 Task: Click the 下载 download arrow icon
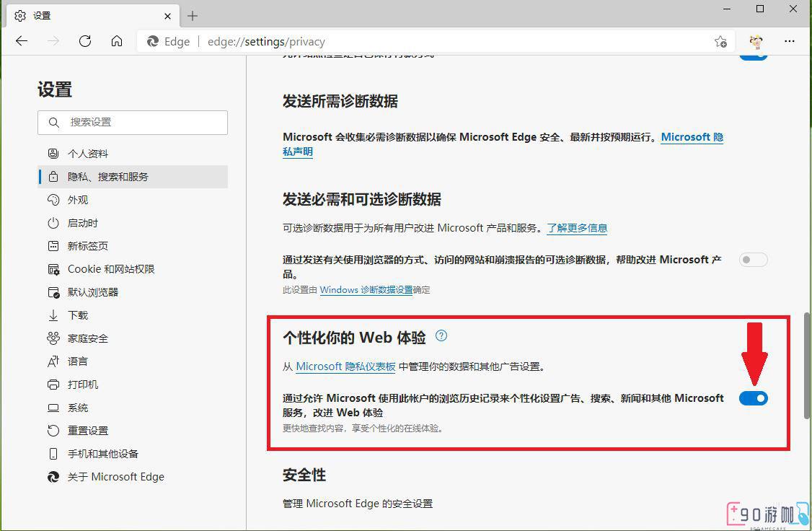pyautogui.click(x=53, y=315)
